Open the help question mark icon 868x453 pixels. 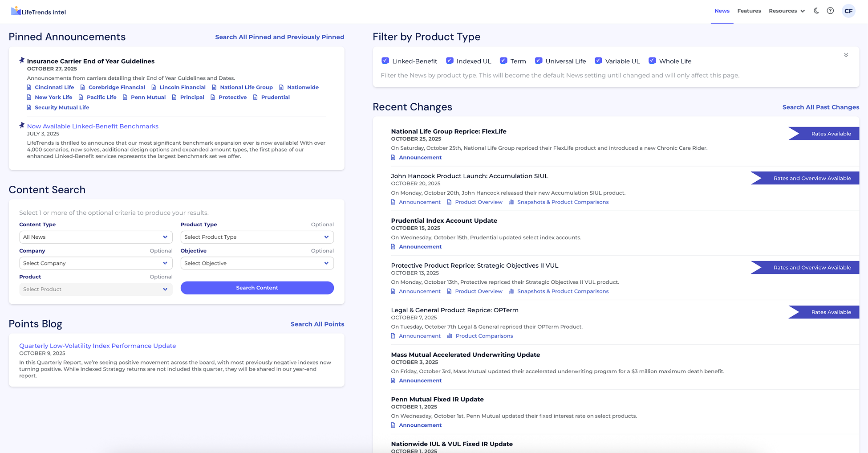click(830, 11)
